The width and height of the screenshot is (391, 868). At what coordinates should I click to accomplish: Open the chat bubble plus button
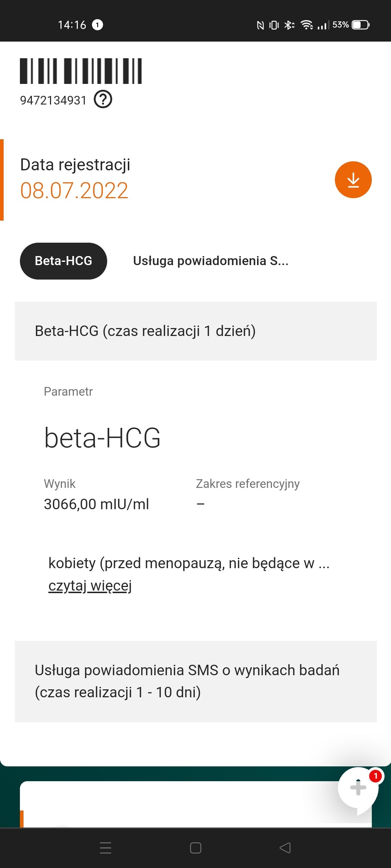click(x=358, y=788)
